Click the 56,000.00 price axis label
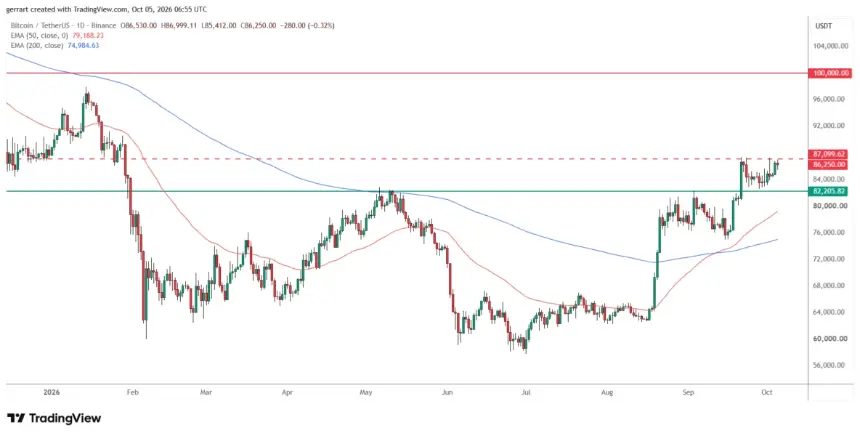Screen dimensions: 860x436 [x=831, y=365]
